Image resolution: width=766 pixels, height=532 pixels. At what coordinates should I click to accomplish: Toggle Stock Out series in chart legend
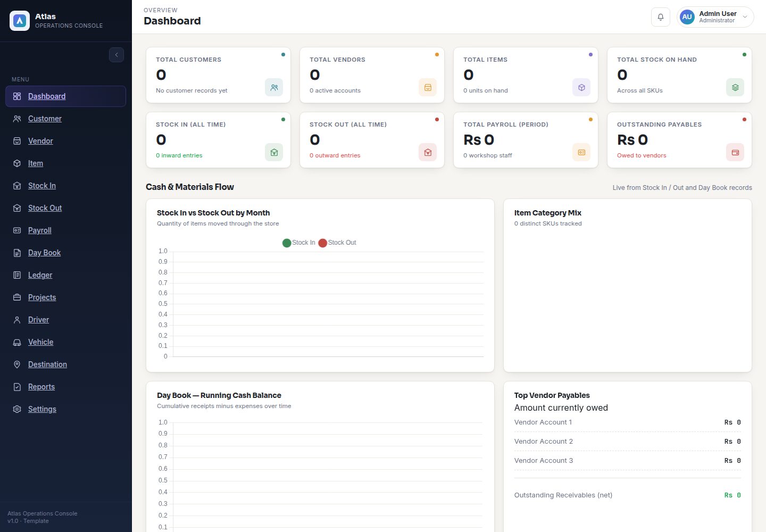pos(337,243)
